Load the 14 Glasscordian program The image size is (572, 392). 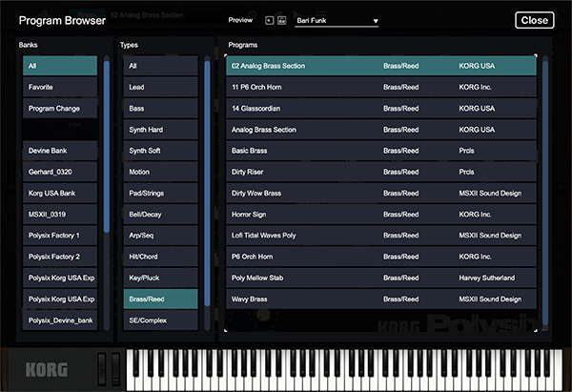tap(381, 108)
